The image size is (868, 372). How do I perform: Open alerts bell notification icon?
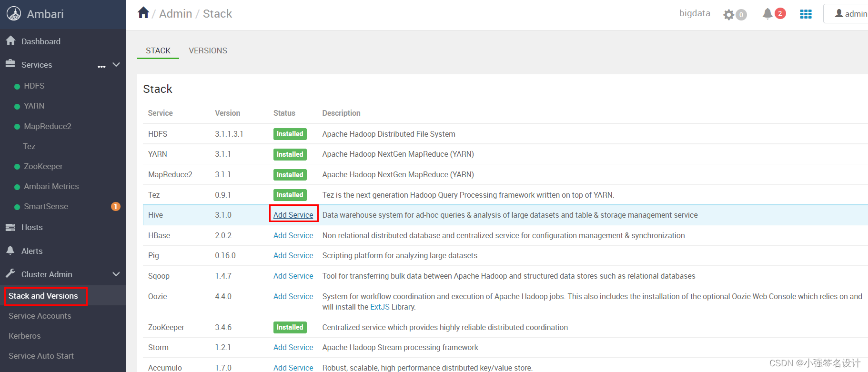[x=767, y=14]
